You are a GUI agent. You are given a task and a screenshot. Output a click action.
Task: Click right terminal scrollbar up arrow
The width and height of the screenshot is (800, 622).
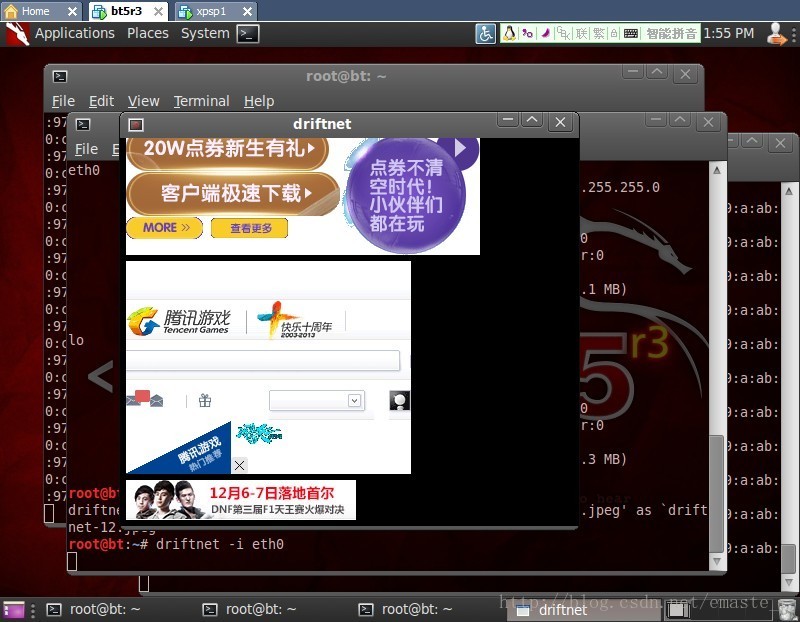tap(789, 191)
